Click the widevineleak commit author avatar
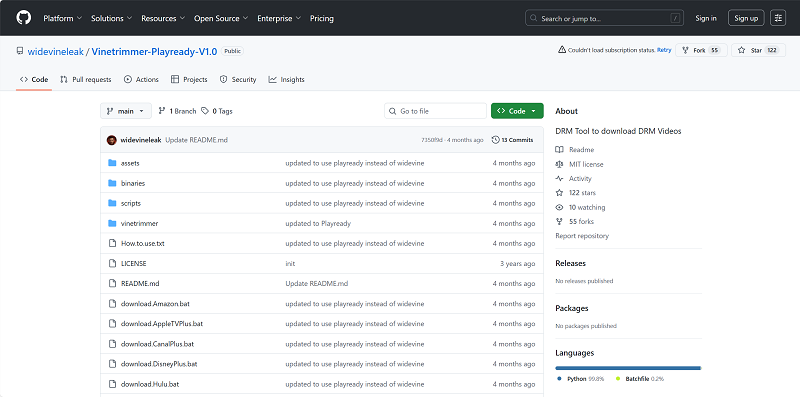 coord(112,140)
